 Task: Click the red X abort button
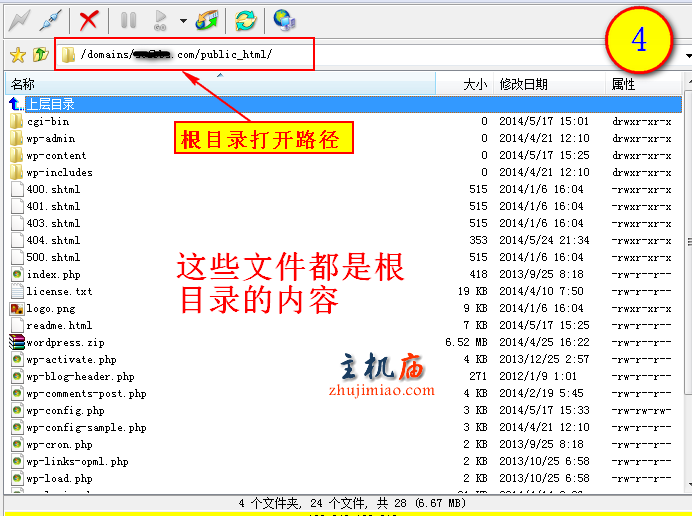[89, 20]
